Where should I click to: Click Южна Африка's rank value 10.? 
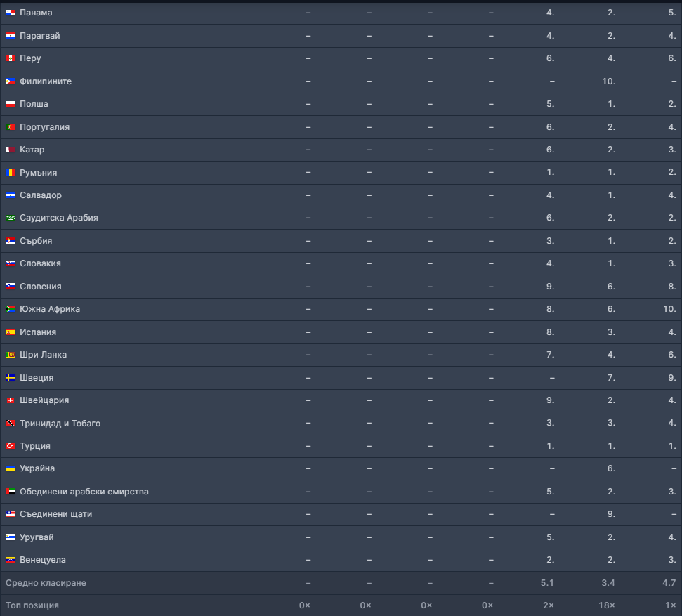click(669, 309)
